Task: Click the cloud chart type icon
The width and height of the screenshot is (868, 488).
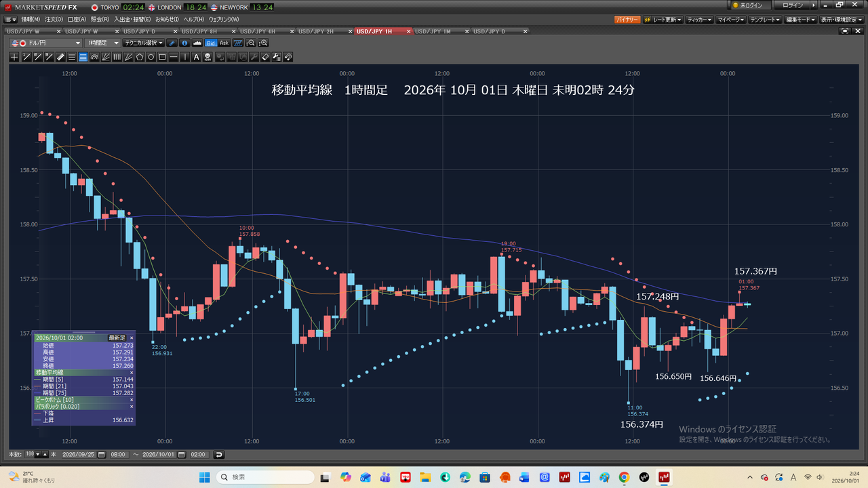Action: pyautogui.click(x=197, y=43)
